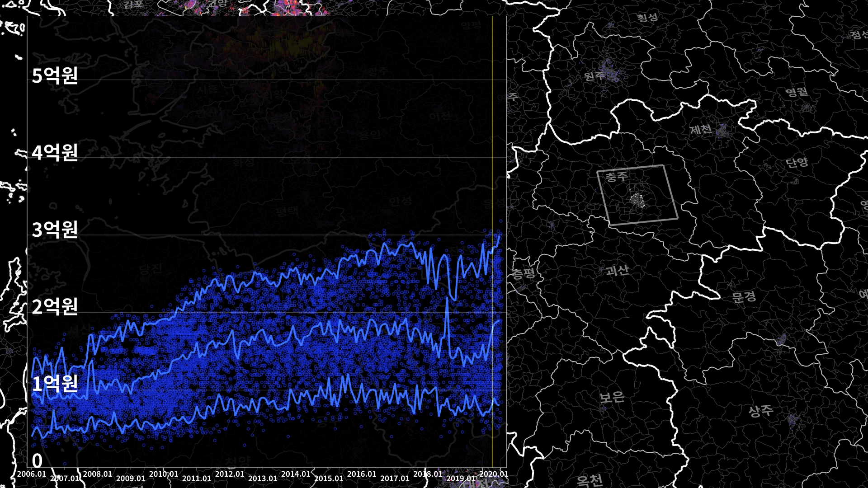Click the white dot cluster inside 충주 box
Viewport: 868px width, 488px height.
pos(638,200)
